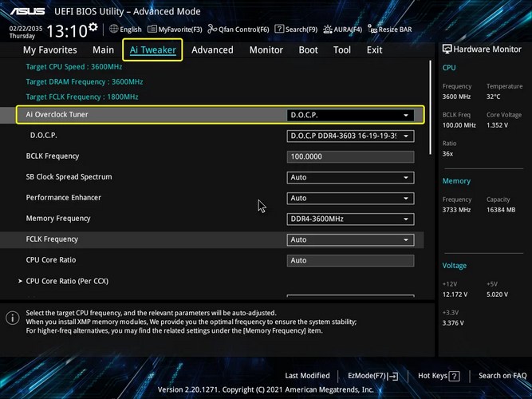Viewport: 532px width, 399px height.
Task: Open Search on FAQ link
Action: [x=502, y=376]
